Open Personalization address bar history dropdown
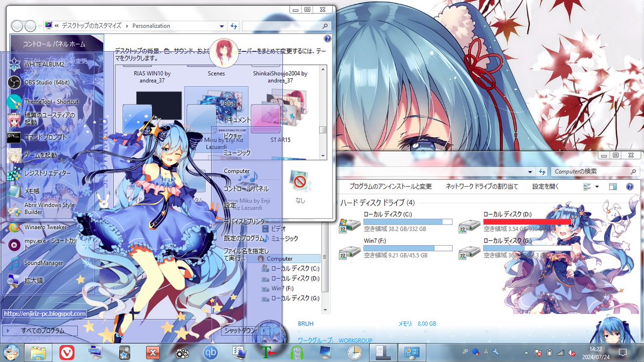644x362 pixels. point(222,26)
